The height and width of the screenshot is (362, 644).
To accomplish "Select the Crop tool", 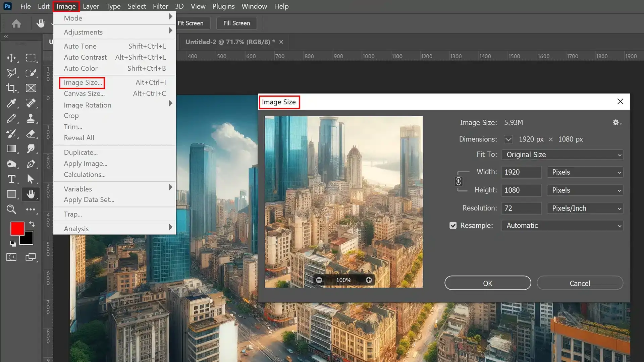I will (x=11, y=88).
